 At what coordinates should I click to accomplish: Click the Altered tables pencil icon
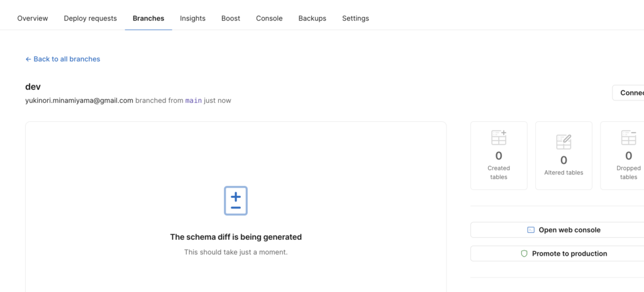(x=563, y=141)
